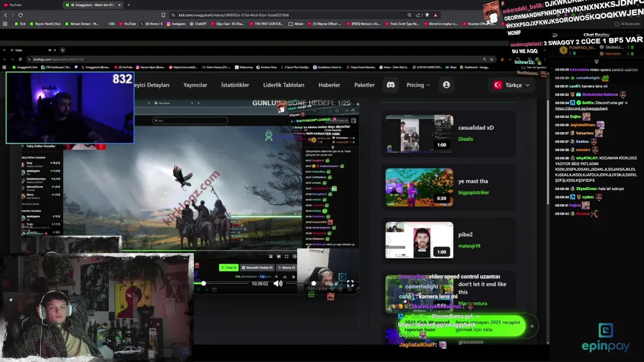Toggle theater mode icon in inner player
Viewport: 644px width, 362px height.
279,256
